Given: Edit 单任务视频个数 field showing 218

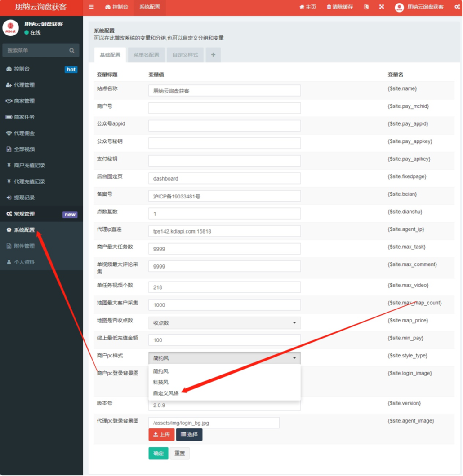Looking at the screenshot, I should [x=224, y=287].
